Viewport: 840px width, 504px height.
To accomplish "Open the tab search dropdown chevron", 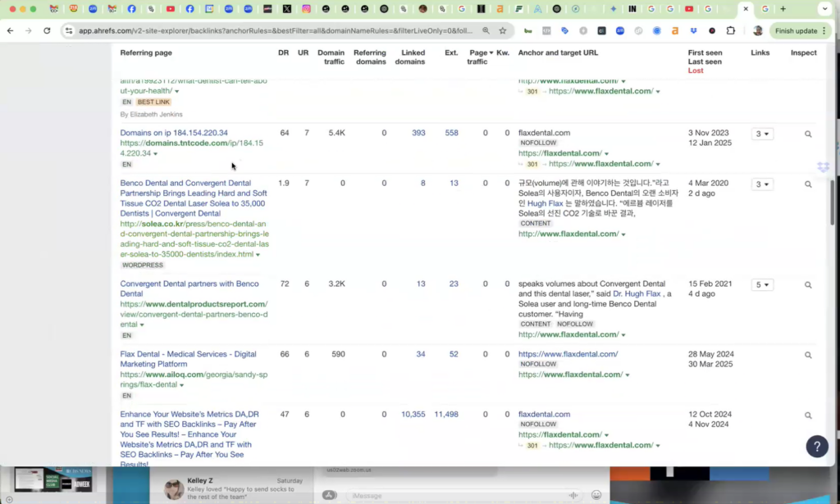I will pyautogui.click(x=825, y=8).
